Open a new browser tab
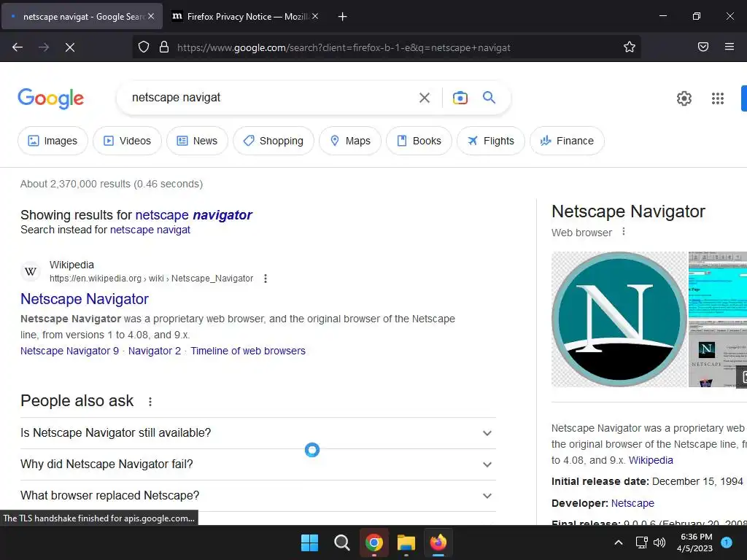Image resolution: width=747 pixels, height=560 pixels. coord(343,17)
